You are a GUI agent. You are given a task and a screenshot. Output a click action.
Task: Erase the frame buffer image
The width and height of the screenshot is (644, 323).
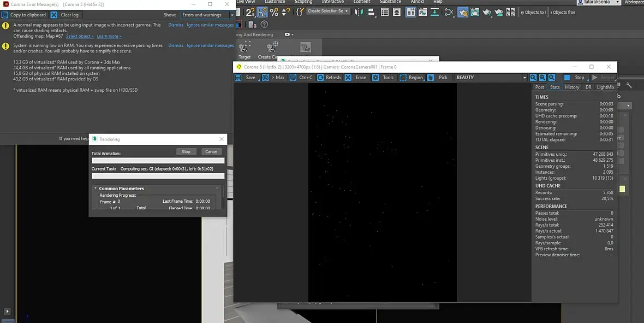356,78
